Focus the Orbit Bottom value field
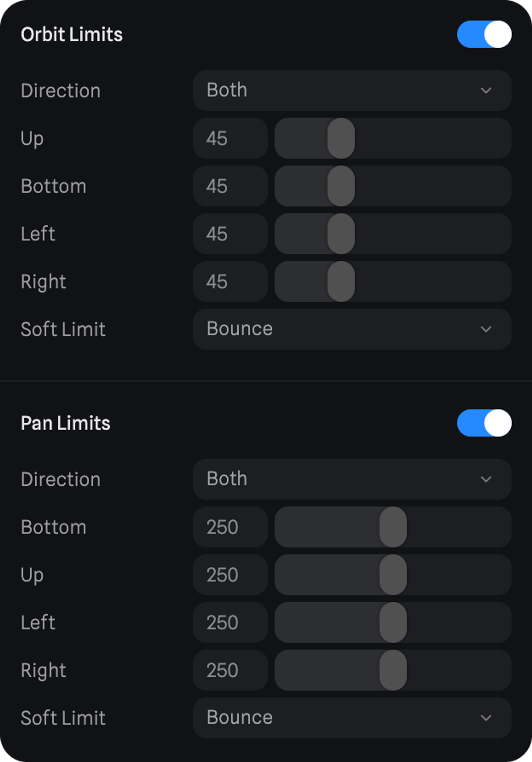This screenshot has width=532, height=762. pos(230,186)
